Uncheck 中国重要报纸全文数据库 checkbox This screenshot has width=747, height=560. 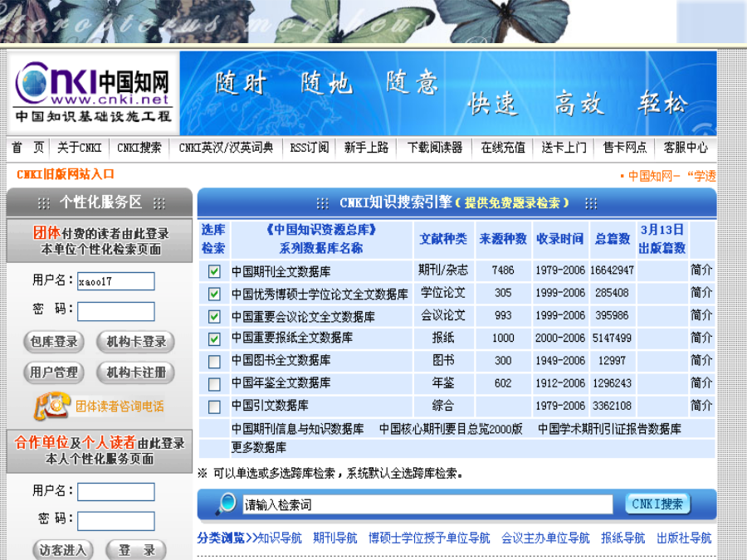point(214,339)
